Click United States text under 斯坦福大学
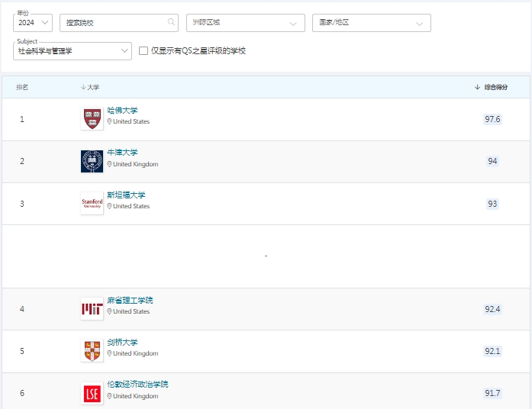This screenshot has height=409, width=532. point(131,206)
